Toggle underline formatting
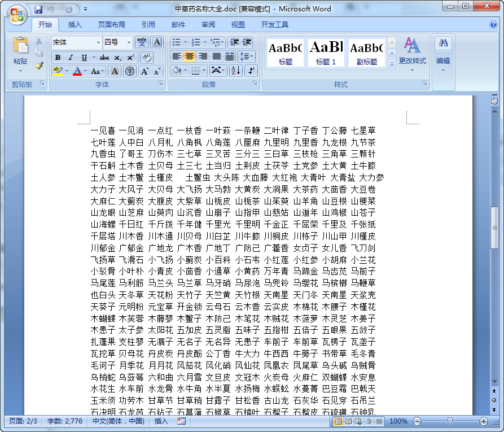The width and height of the screenshot is (504, 432). 84,58
